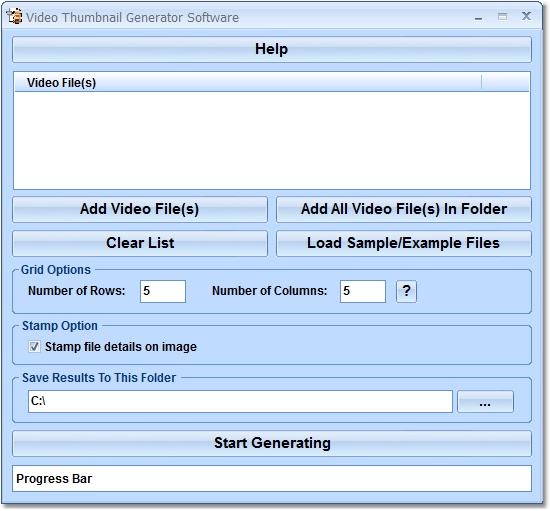Click the app icon in title bar

(x=15, y=16)
